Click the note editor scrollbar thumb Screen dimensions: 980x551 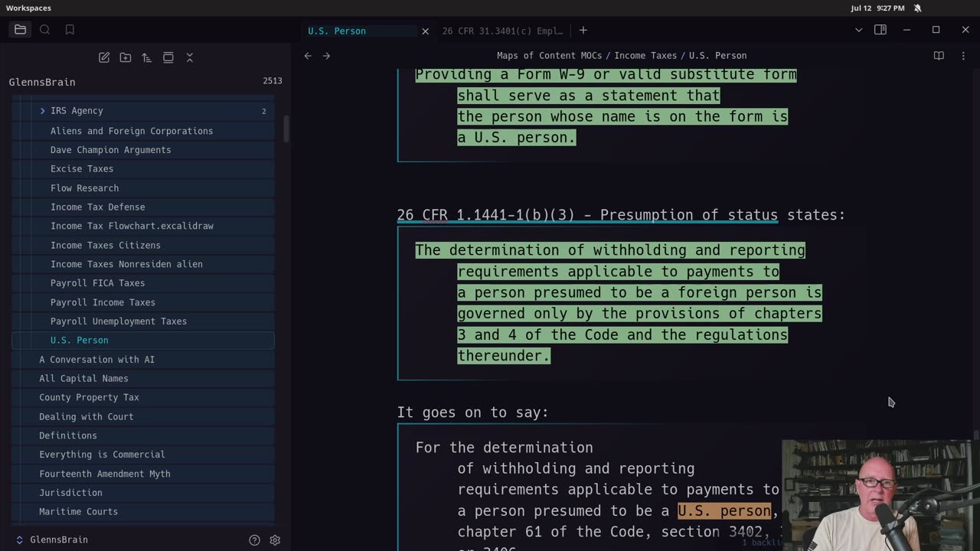tap(976, 435)
